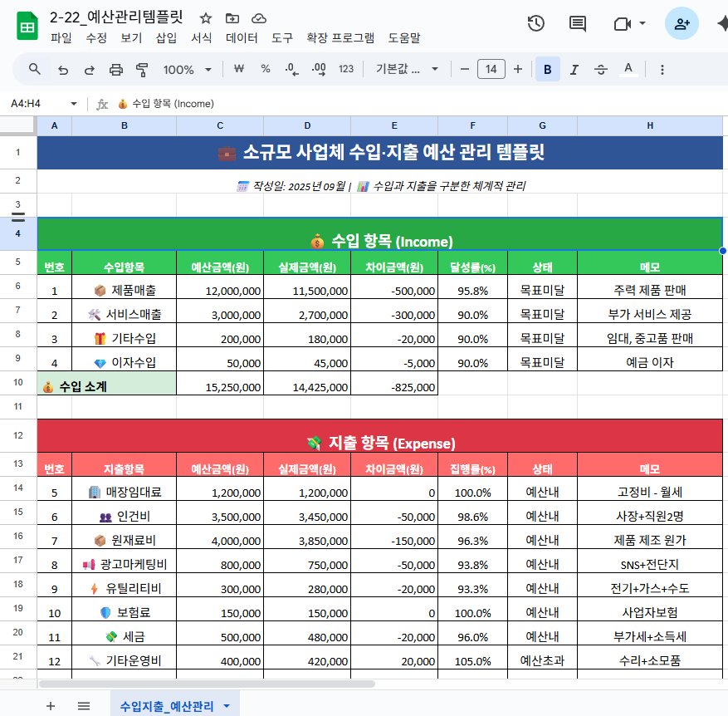Image resolution: width=728 pixels, height=716 pixels.
Task: Open the 도움말 menu
Action: 404,38
